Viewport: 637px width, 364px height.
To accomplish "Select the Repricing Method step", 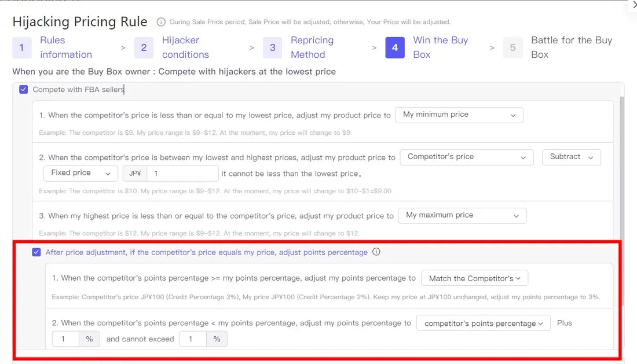I will click(311, 48).
